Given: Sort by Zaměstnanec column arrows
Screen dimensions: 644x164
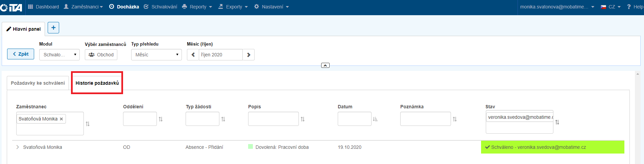Looking at the screenshot, I should 88,124.
